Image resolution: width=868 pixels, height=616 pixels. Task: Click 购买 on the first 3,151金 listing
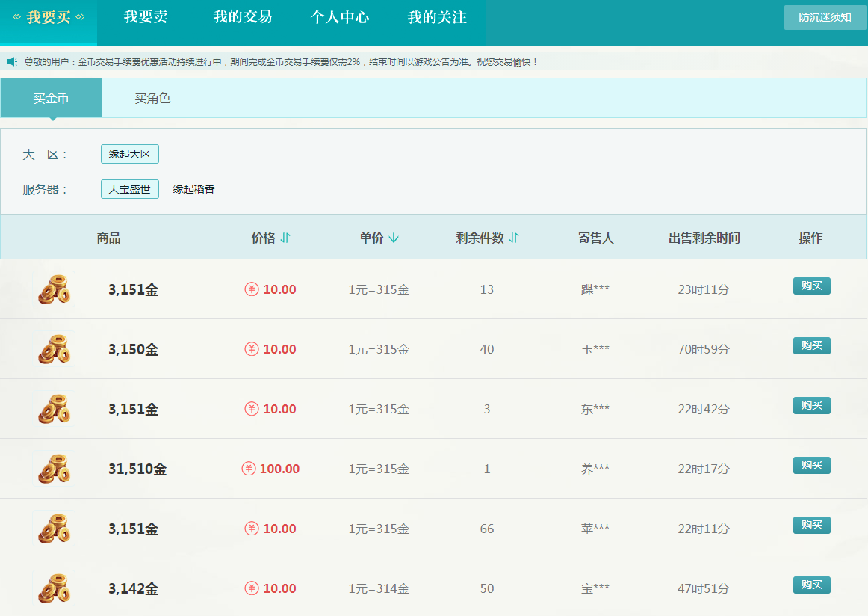point(811,286)
